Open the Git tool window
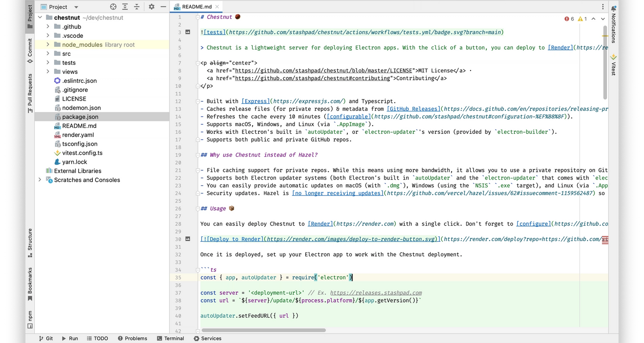Screen dimensions: 644x343 pos(46,338)
